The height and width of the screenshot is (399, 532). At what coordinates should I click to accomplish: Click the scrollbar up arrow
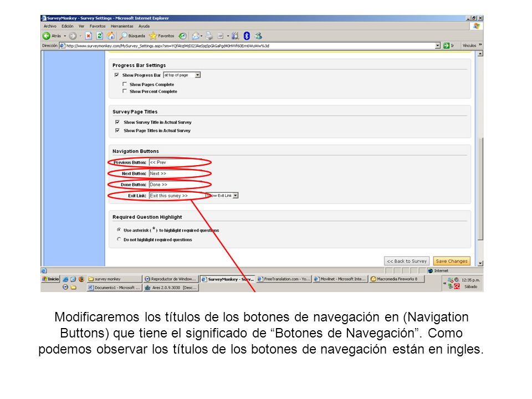pyautogui.click(x=480, y=54)
